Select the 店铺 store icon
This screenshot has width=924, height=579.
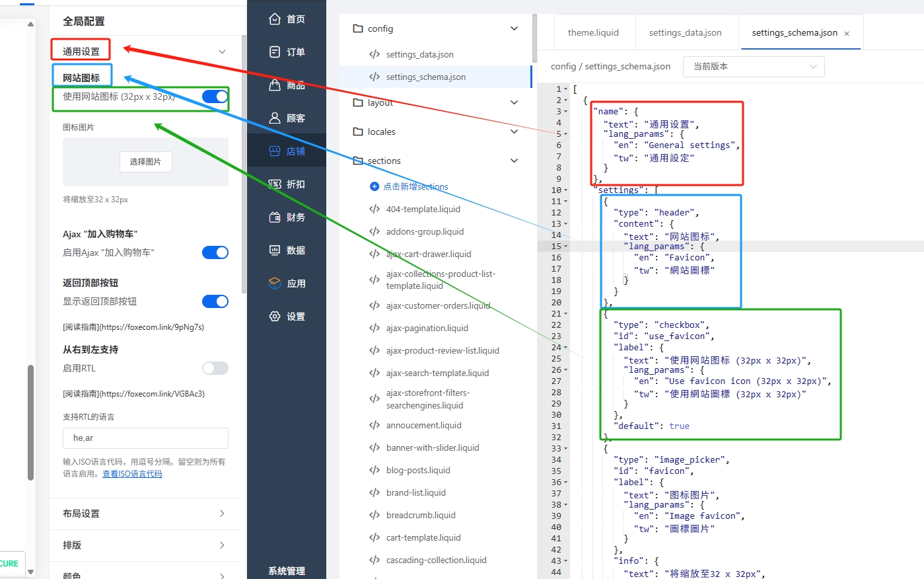point(275,151)
